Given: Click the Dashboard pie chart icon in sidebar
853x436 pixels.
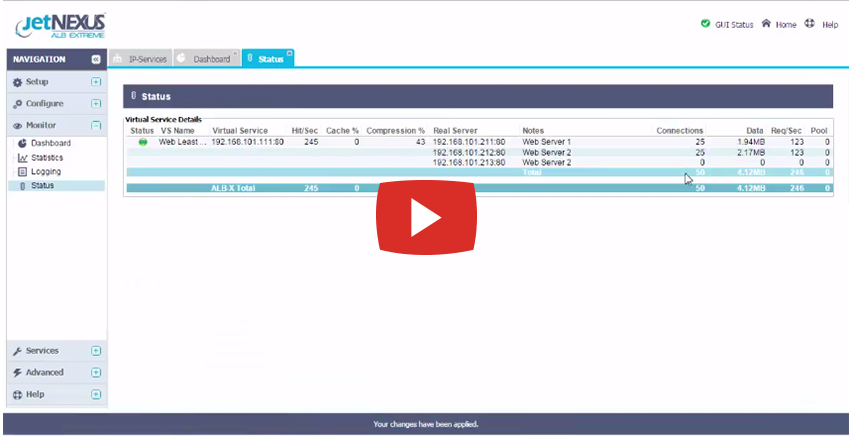Looking at the screenshot, I should pyautogui.click(x=22, y=143).
